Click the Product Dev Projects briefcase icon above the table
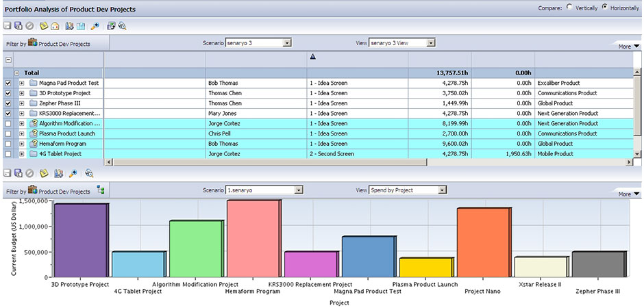 pos(32,42)
